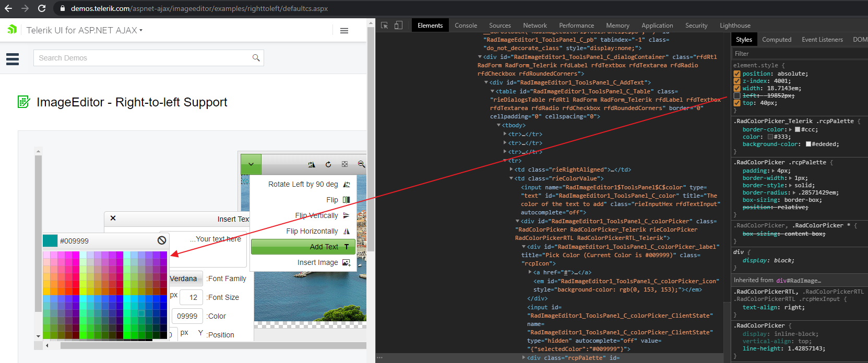Click the Styles Filter input field
Image resolution: width=868 pixels, height=363 pixels.
pyautogui.click(x=799, y=54)
